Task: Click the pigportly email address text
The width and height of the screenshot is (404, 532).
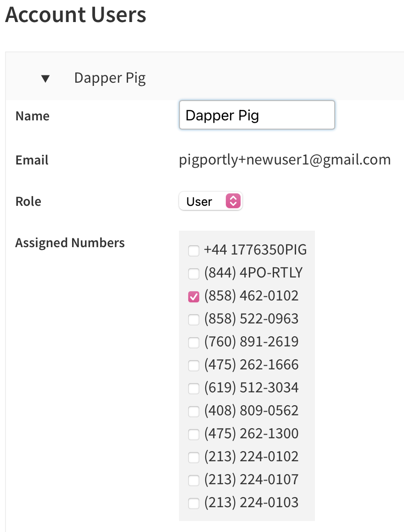Action: [x=285, y=160]
